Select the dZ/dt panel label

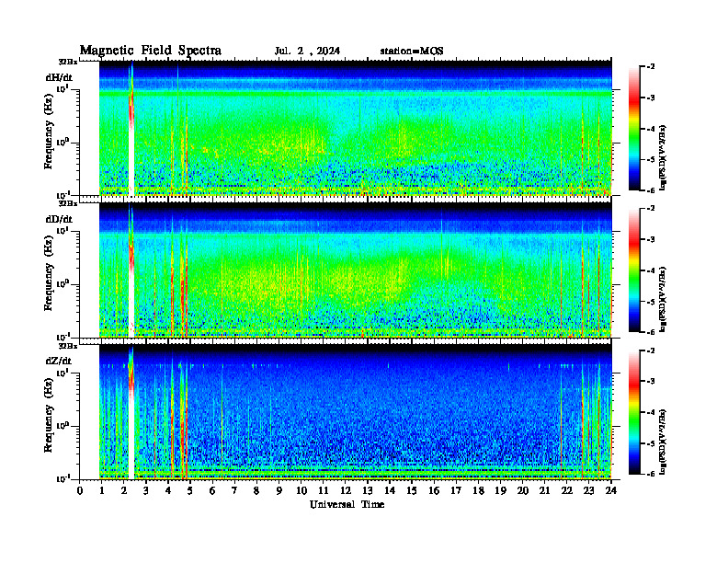pos(59,361)
